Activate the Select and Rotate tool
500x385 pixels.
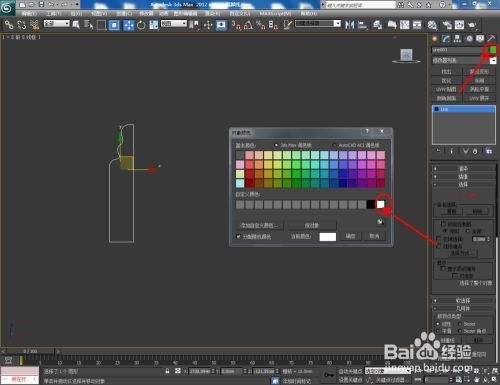click(x=141, y=25)
